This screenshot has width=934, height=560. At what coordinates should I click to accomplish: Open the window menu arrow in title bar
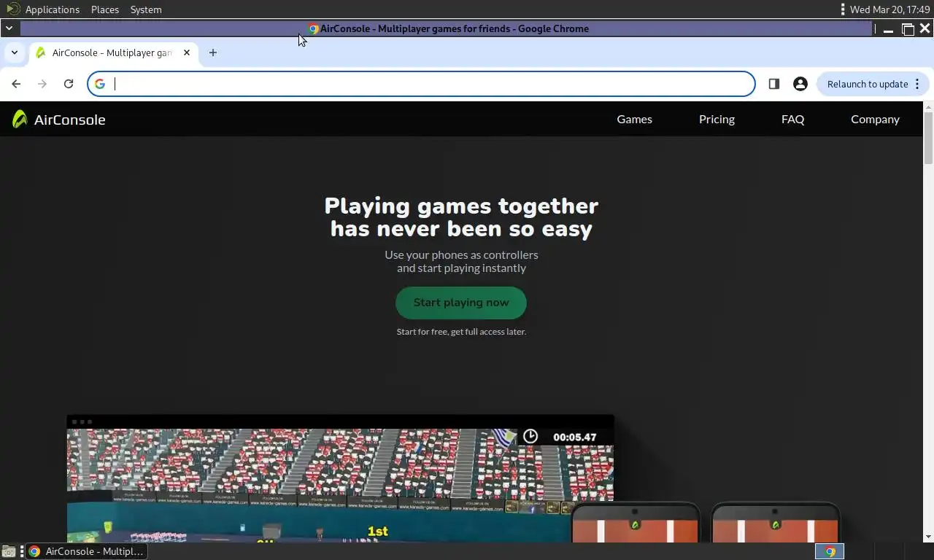(9, 28)
